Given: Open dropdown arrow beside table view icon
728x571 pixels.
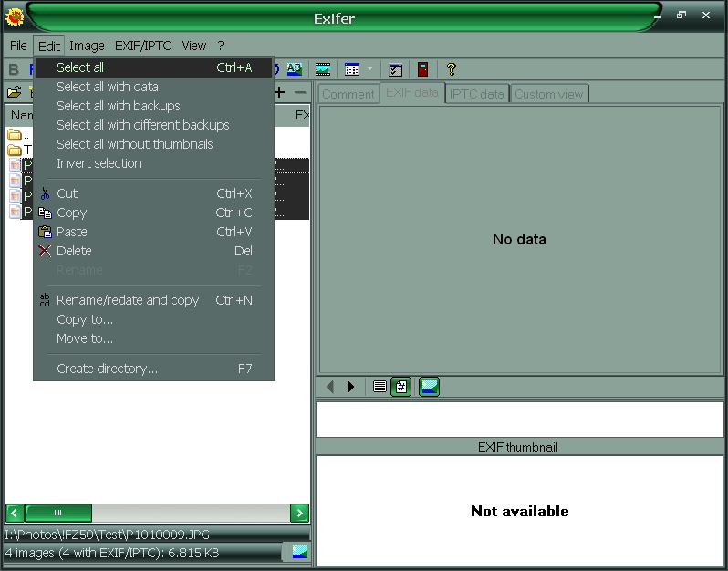Looking at the screenshot, I should (369, 69).
